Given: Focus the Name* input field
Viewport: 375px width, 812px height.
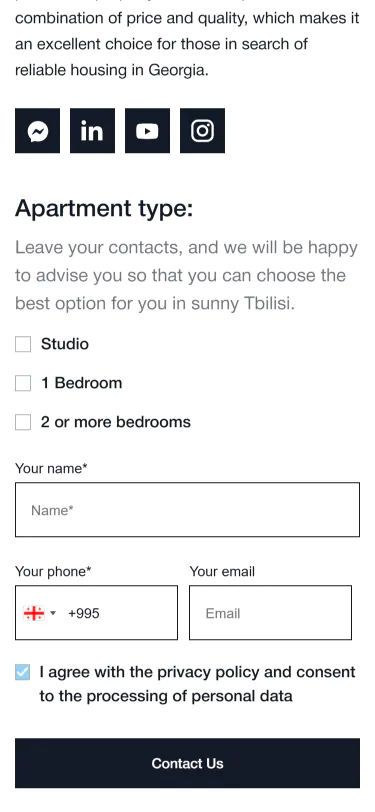Looking at the screenshot, I should coord(188,510).
